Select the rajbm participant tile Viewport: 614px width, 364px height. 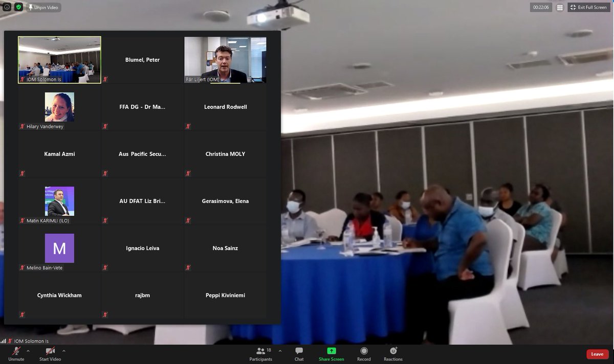142,295
